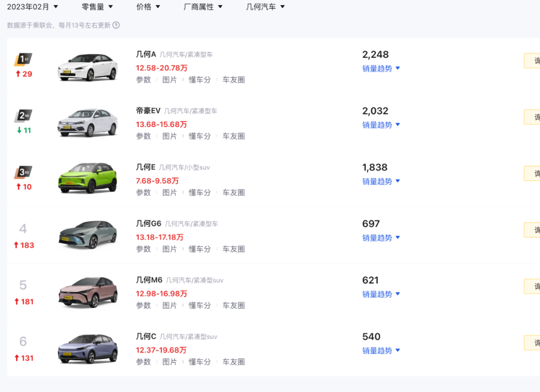Screen dimensions: 540x392
Task: Open 懂车分 link for 几何M6
Action: coord(199,305)
